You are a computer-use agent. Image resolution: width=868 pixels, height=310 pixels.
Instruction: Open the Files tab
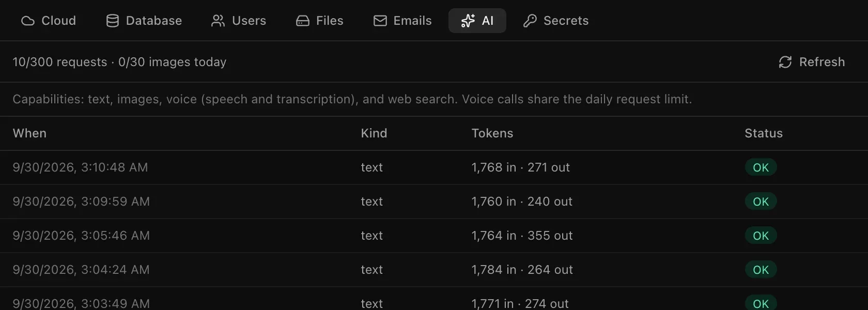320,21
